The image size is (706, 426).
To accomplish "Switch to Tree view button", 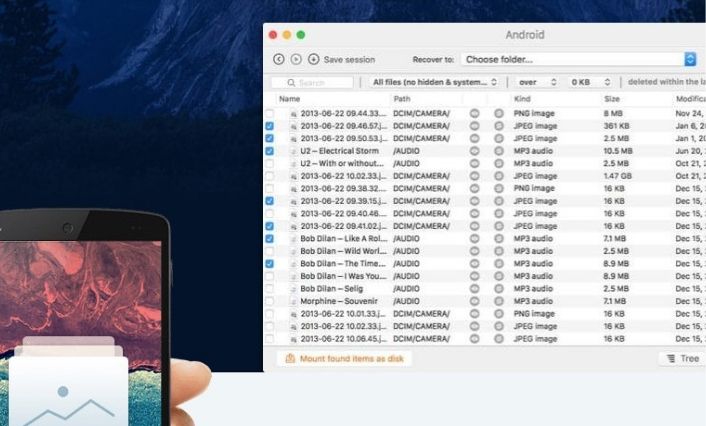I will (683, 358).
